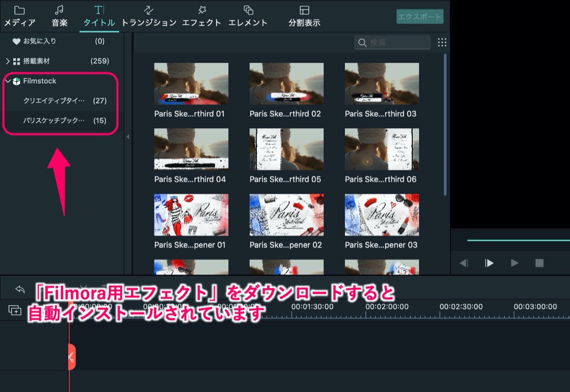Pick the Paris Ske...rthird 06 title preset
The image size is (570, 392).
tap(382, 149)
